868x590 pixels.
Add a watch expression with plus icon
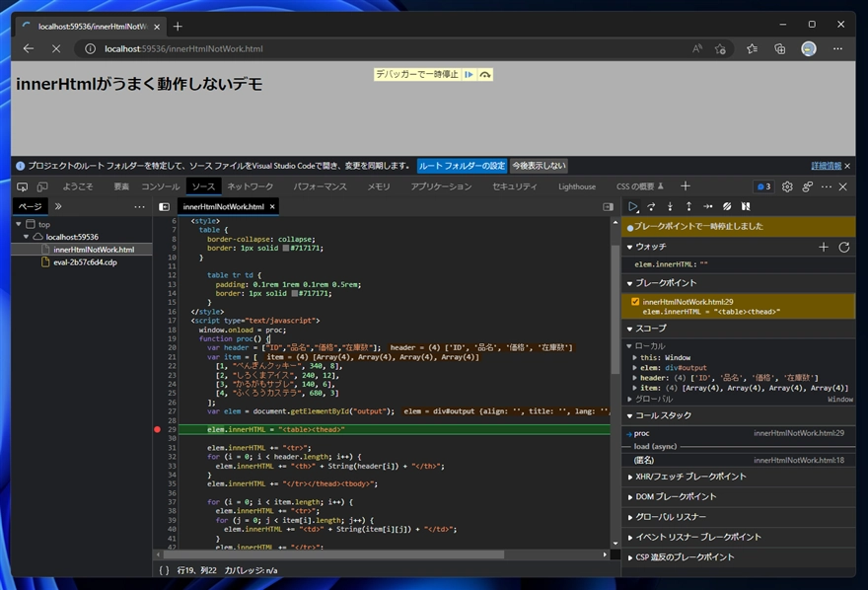coord(824,247)
